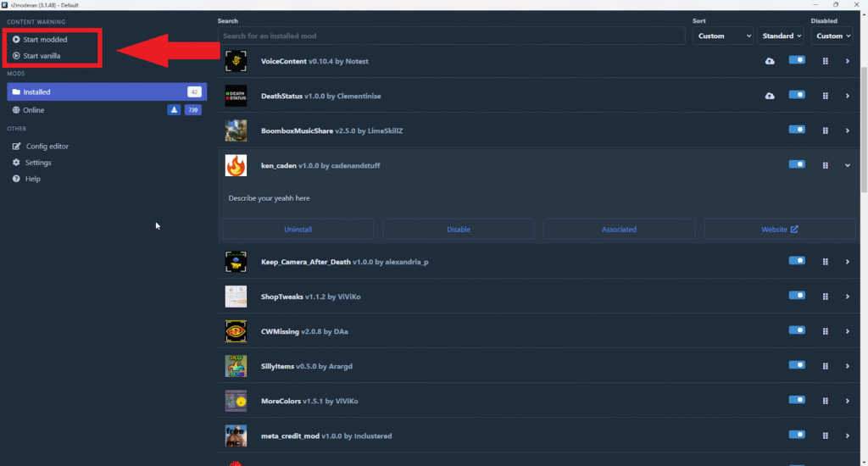Expand the Keep_Camera_After_Death row

[848, 262]
